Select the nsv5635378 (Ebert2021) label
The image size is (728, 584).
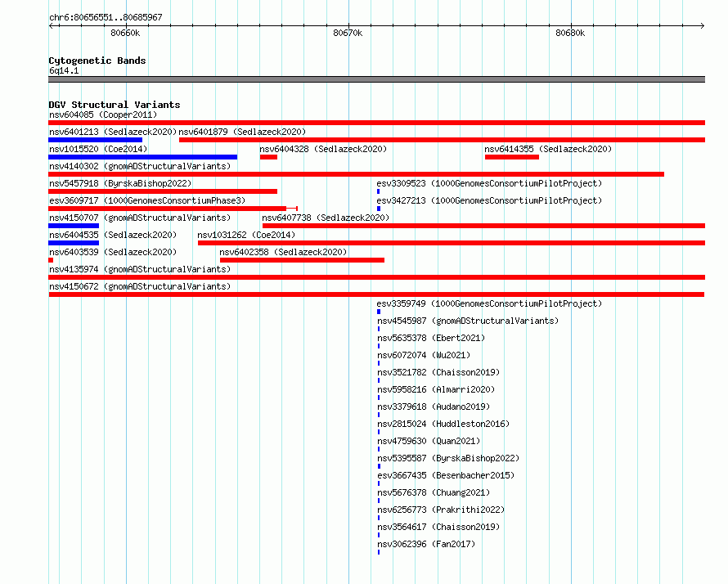pos(431,338)
